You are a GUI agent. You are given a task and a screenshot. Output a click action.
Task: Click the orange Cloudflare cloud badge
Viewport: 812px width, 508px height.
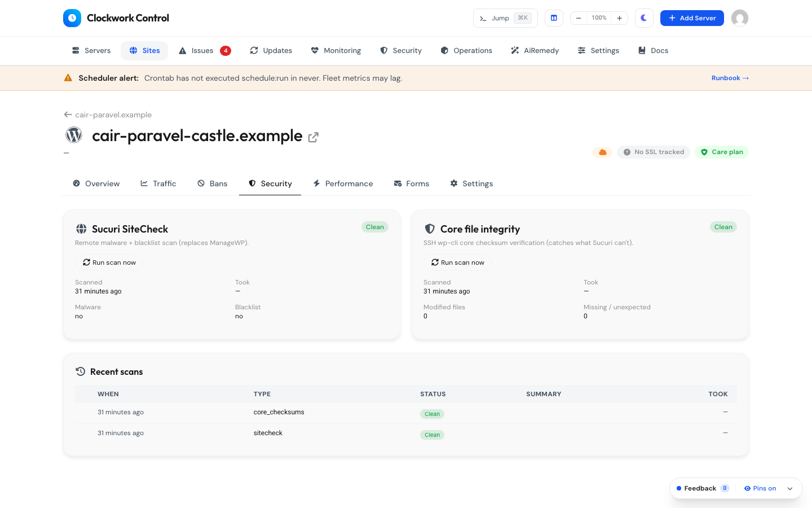tap(602, 152)
